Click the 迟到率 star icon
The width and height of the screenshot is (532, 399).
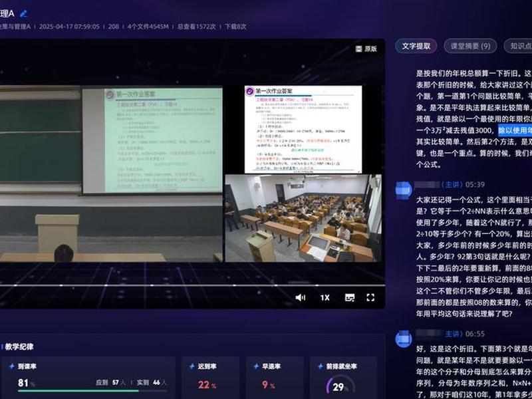coord(192,366)
